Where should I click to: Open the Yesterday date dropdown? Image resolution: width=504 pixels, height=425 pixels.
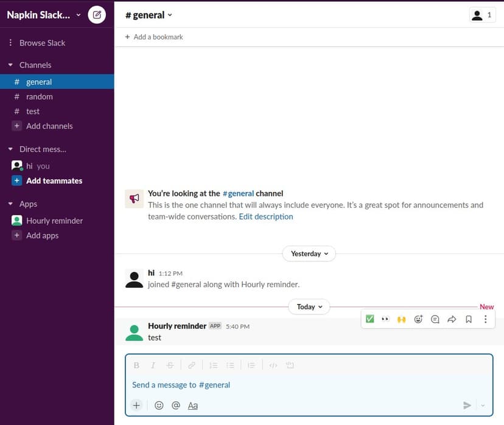[x=309, y=254]
